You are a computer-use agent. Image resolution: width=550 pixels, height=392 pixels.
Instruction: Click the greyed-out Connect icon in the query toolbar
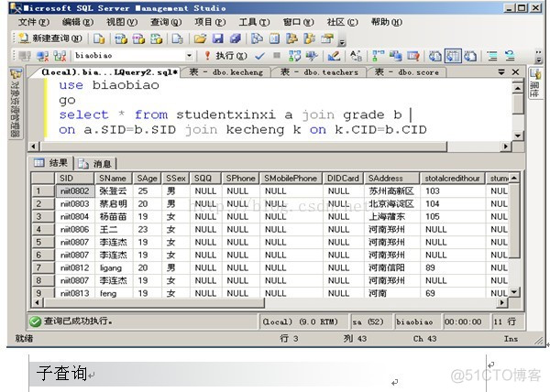point(25,56)
